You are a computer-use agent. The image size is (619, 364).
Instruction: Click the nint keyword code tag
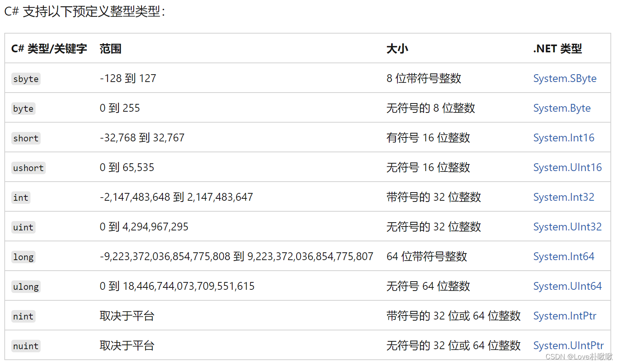tap(23, 316)
